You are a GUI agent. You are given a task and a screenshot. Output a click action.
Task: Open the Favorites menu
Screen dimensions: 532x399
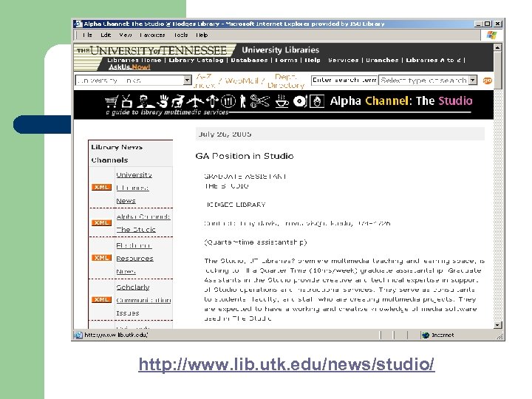[152, 35]
